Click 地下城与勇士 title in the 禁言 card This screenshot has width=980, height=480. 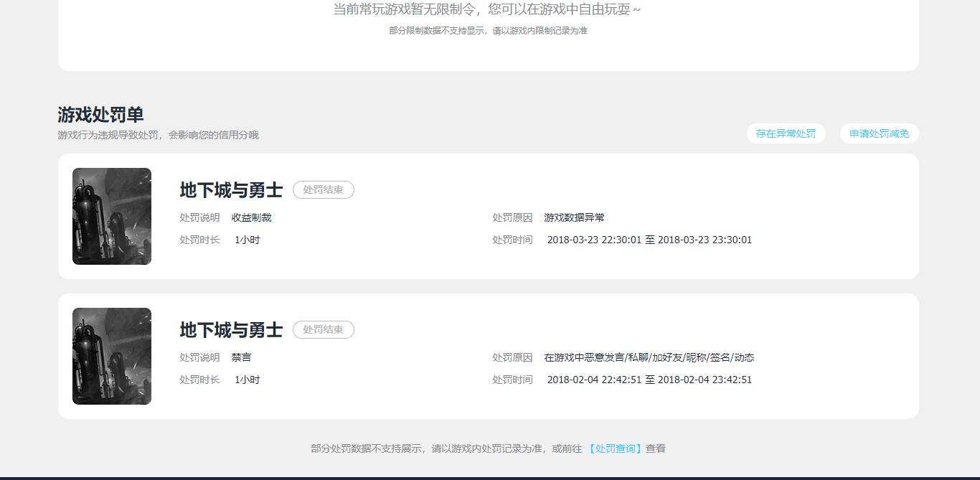[231, 330]
